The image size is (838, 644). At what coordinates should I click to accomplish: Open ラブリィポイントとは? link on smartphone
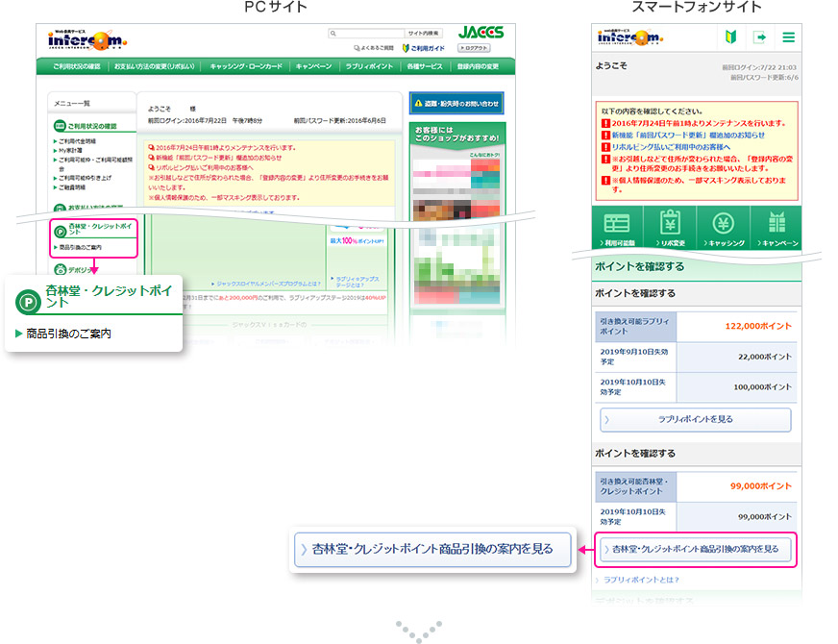(641, 580)
